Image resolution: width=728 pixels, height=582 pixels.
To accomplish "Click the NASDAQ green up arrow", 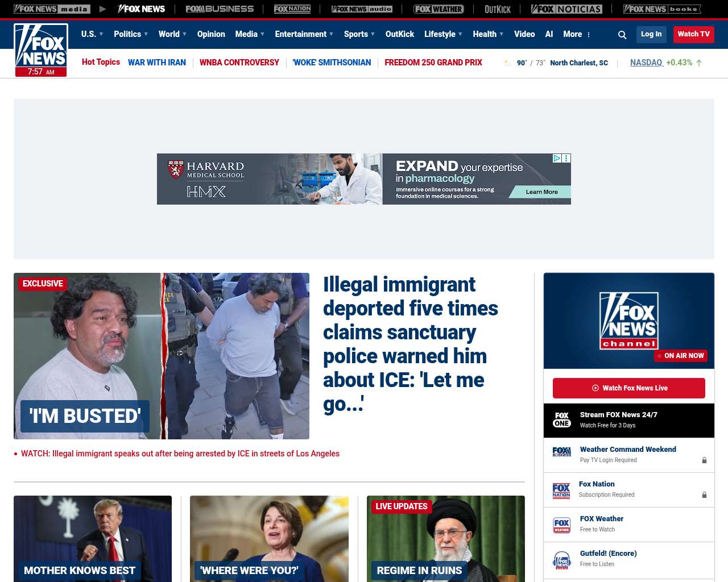I will 699,63.
